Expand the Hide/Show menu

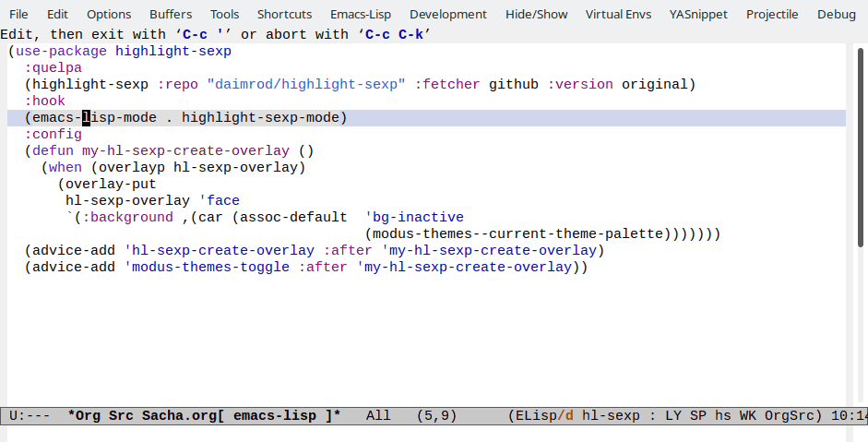coord(536,14)
